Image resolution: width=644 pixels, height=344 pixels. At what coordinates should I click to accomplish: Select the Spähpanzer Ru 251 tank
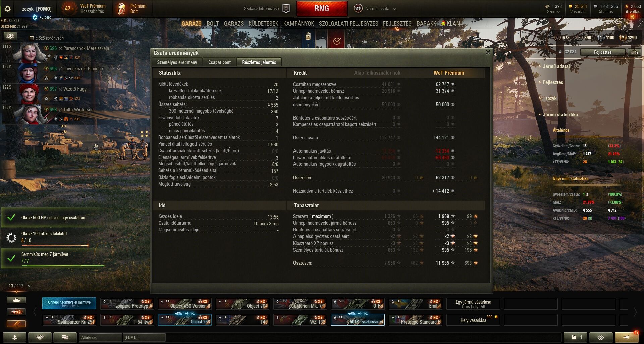point(69,320)
